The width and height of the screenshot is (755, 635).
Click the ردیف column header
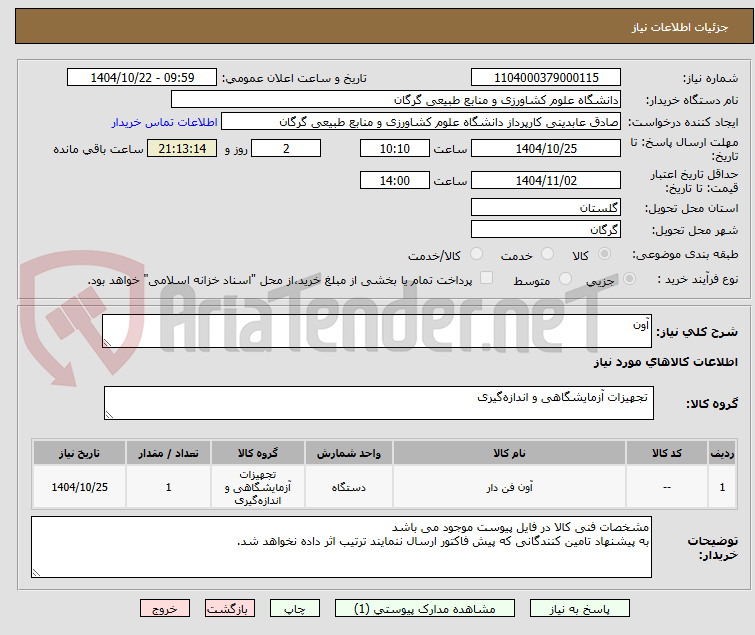tap(722, 453)
